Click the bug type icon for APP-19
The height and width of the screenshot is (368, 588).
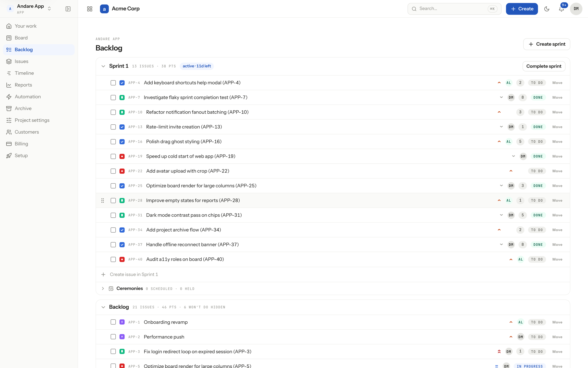[122, 156]
